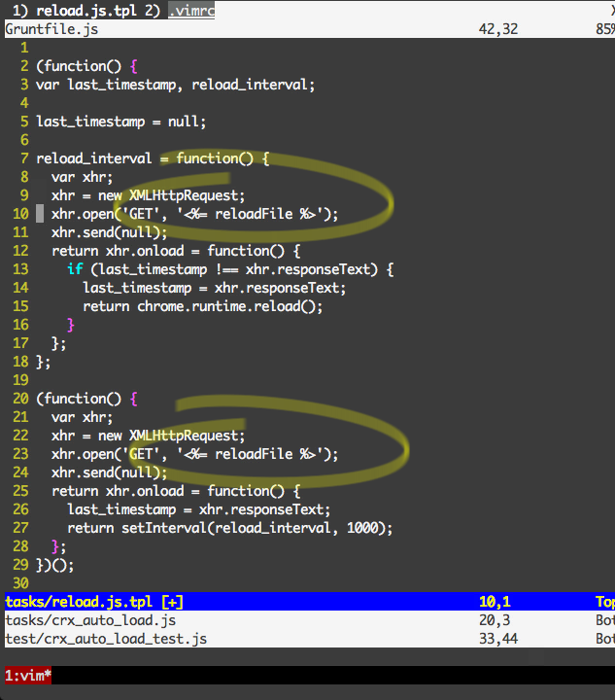Click XMLHttpRequest on line 22
The height and width of the screenshot is (700, 615).
click(185, 436)
